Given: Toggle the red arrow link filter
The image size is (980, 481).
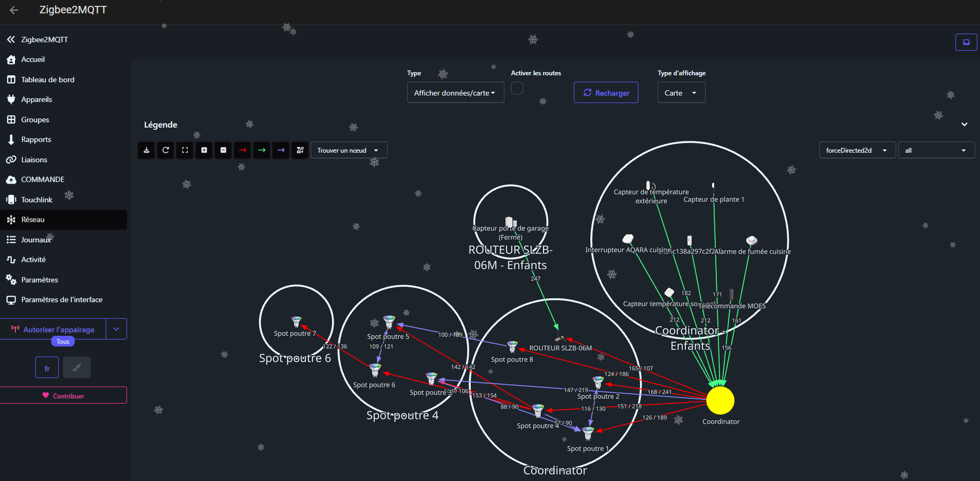Looking at the screenshot, I should 242,151.
